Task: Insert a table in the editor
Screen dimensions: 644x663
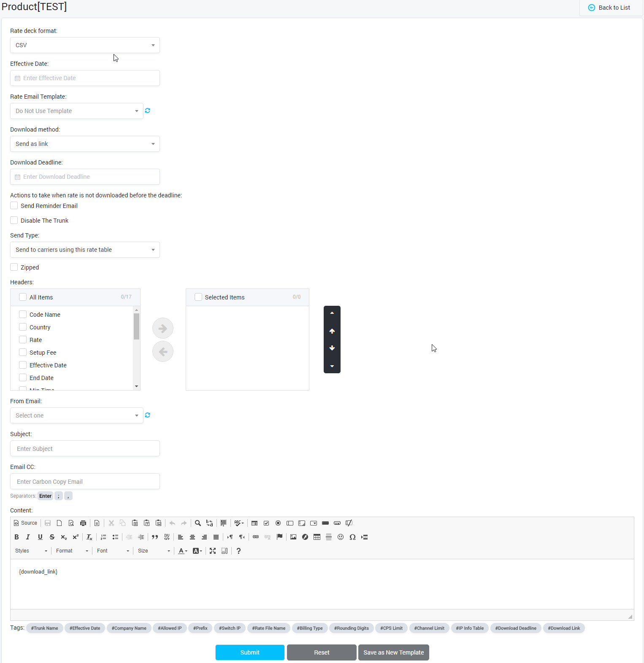Action: (x=317, y=537)
